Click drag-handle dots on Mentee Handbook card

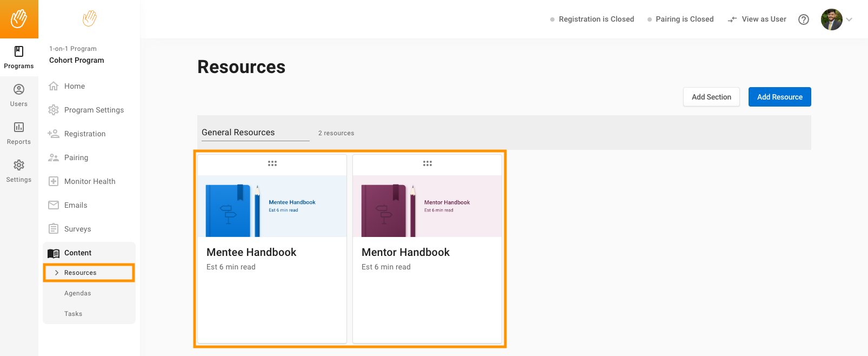pyautogui.click(x=272, y=163)
